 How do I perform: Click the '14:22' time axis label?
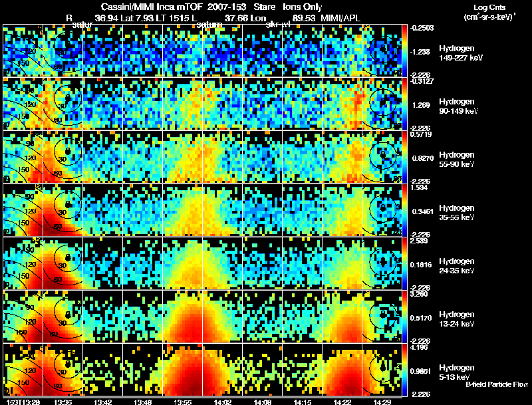[x=342, y=402]
